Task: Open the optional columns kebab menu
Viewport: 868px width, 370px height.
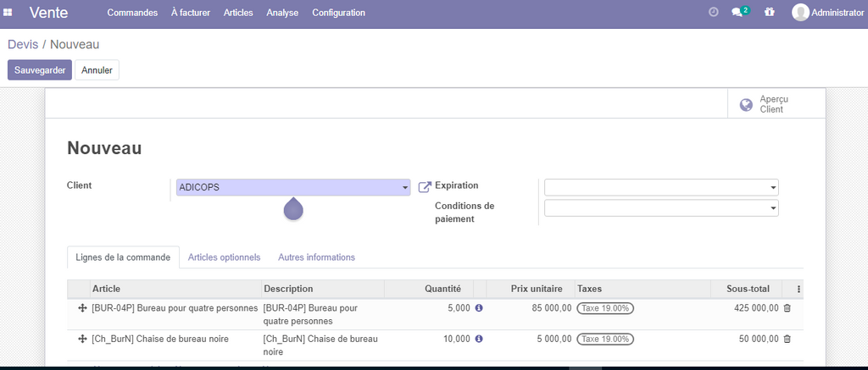Action: click(798, 289)
